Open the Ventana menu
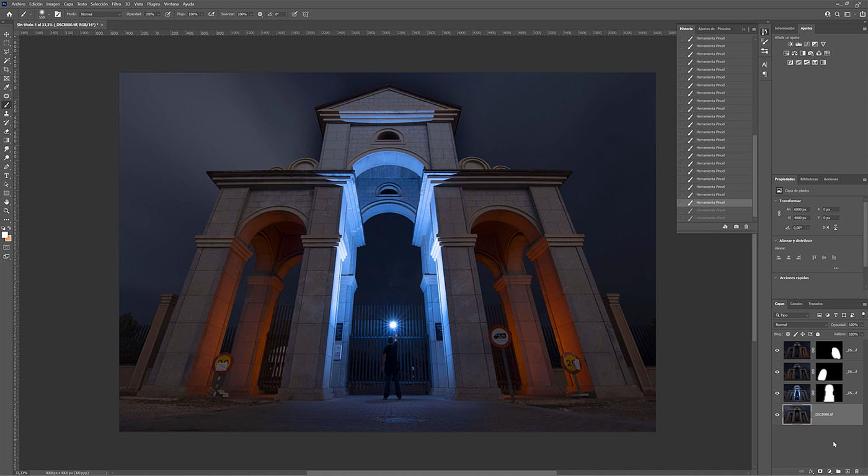The height and width of the screenshot is (476, 868). click(x=171, y=4)
